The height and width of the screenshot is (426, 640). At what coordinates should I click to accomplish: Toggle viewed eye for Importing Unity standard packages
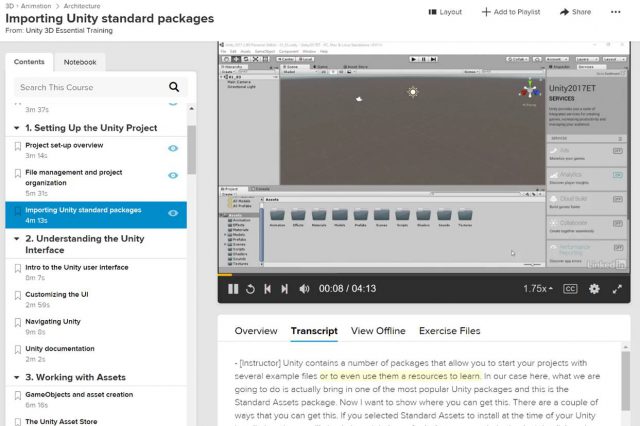point(173,213)
